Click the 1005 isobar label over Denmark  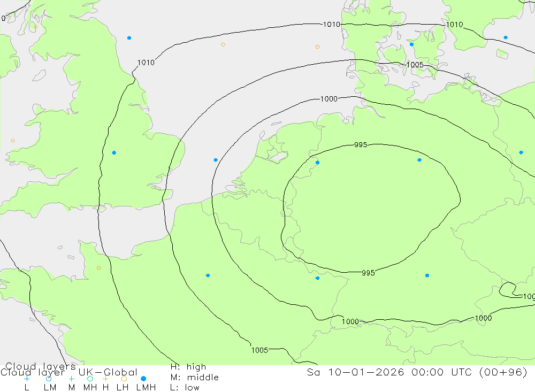pos(415,65)
